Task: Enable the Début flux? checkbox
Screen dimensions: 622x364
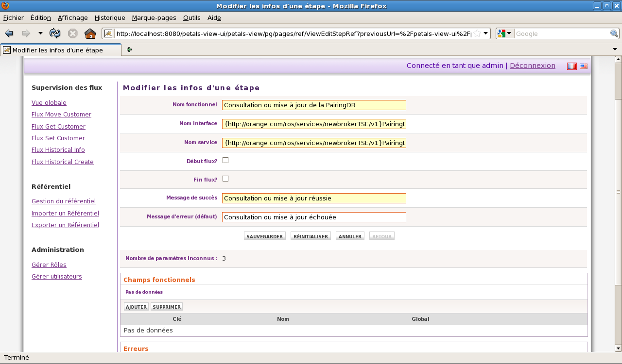Action: [225, 160]
